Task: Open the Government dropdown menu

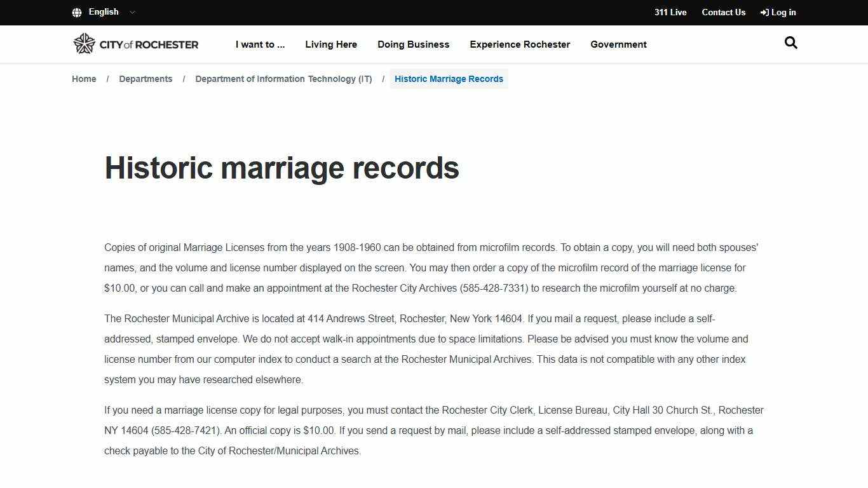Action: tap(618, 44)
